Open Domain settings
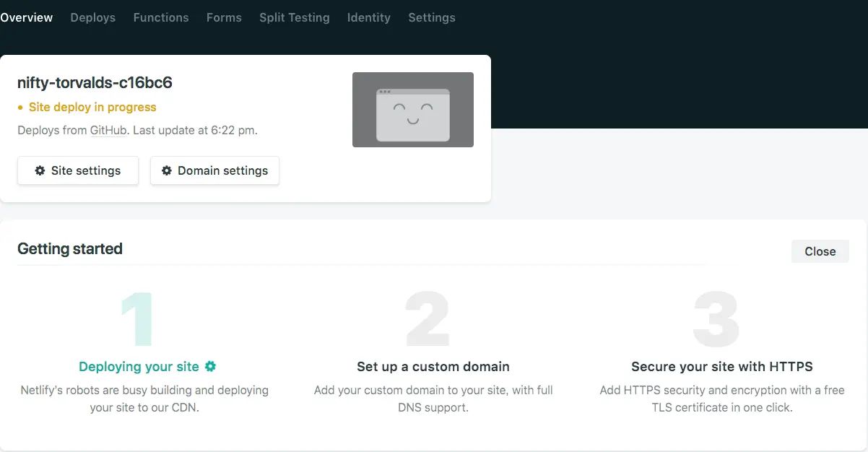The width and height of the screenshot is (868, 452). [214, 170]
